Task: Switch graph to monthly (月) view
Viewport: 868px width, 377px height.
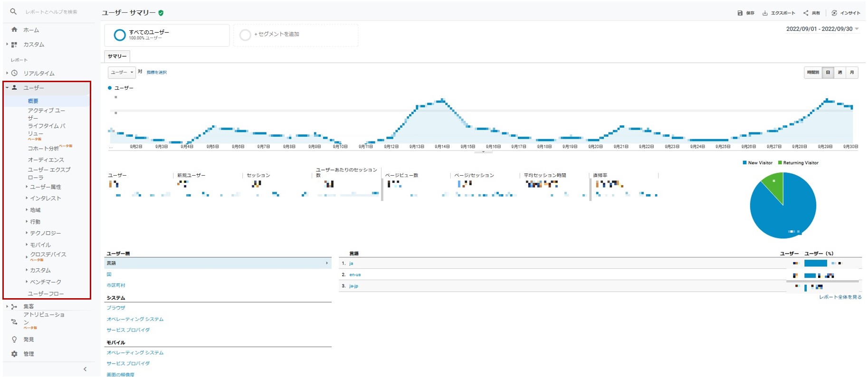Action: pyautogui.click(x=852, y=73)
